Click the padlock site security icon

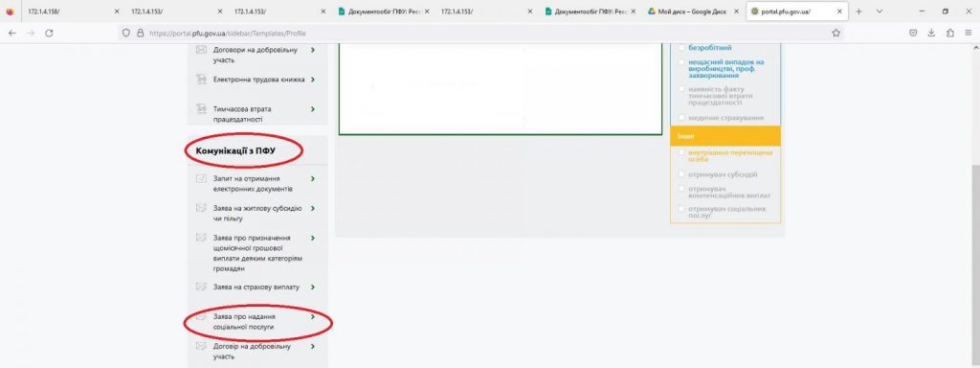pyautogui.click(x=140, y=34)
